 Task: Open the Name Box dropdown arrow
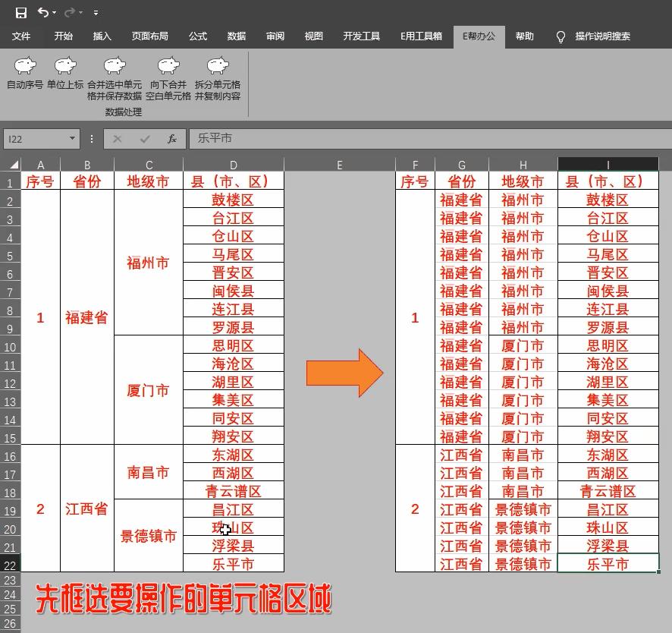tap(71, 139)
